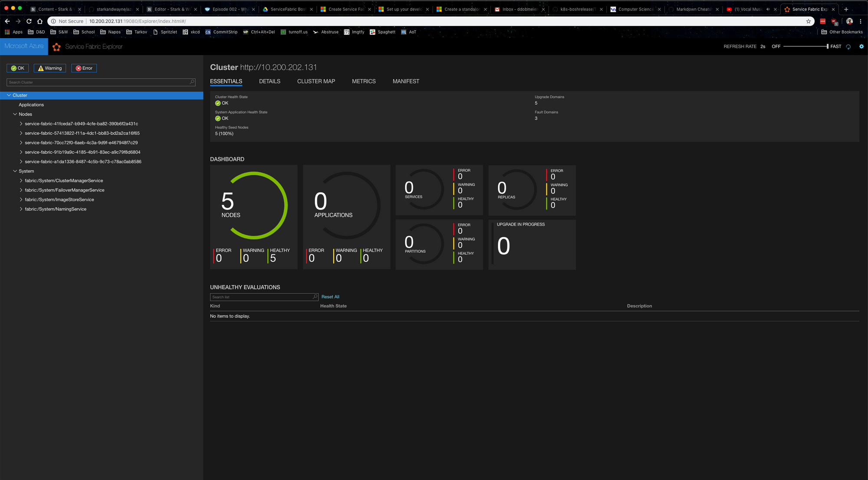Expand node service-fabric-a1da1336
Image resolution: width=868 pixels, height=480 pixels.
click(21, 162)
